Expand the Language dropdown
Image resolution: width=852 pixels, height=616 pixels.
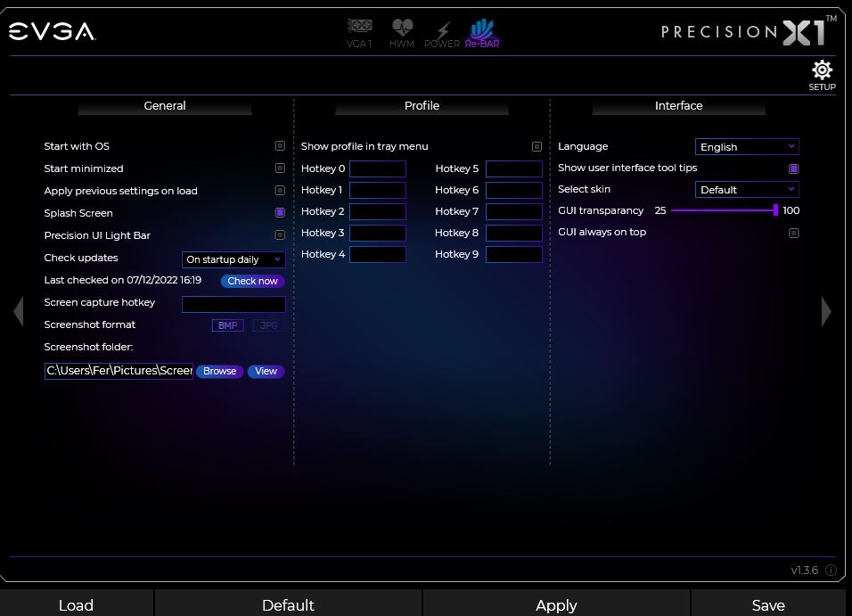pyautogui.click(x=747, y=147)
